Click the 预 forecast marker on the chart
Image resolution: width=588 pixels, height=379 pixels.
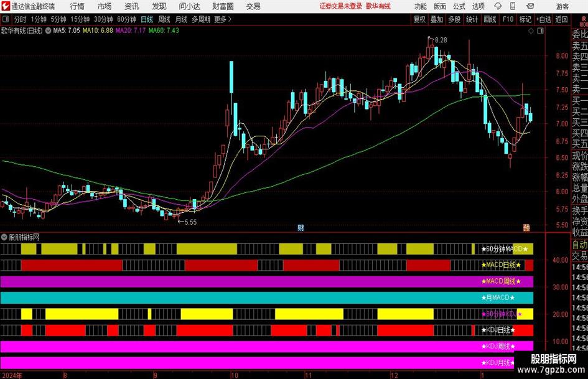pyautogui.click(x=526, y=228)
